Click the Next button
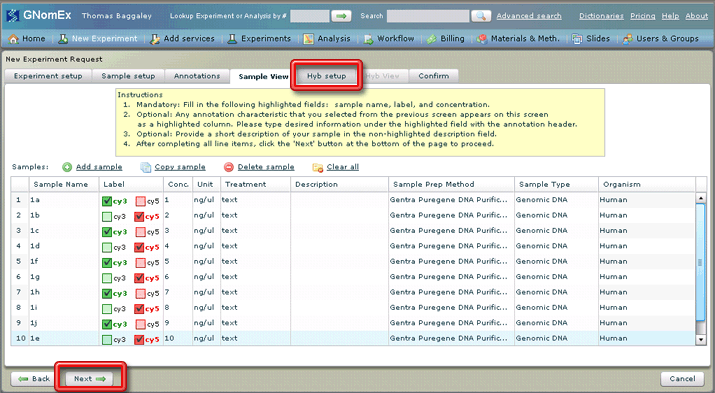Viewport: 715px width, 393px height. pos(90,379)
